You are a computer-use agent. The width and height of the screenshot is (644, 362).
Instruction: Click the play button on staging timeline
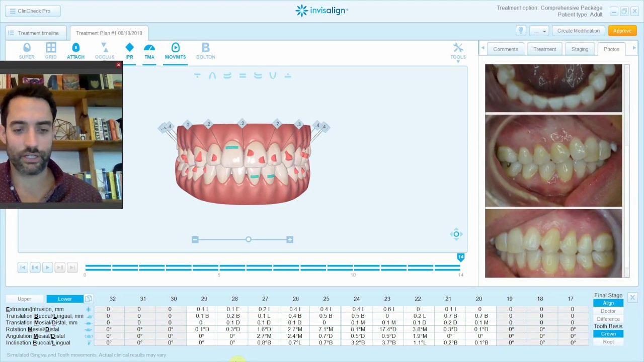(x=47, y=267)
